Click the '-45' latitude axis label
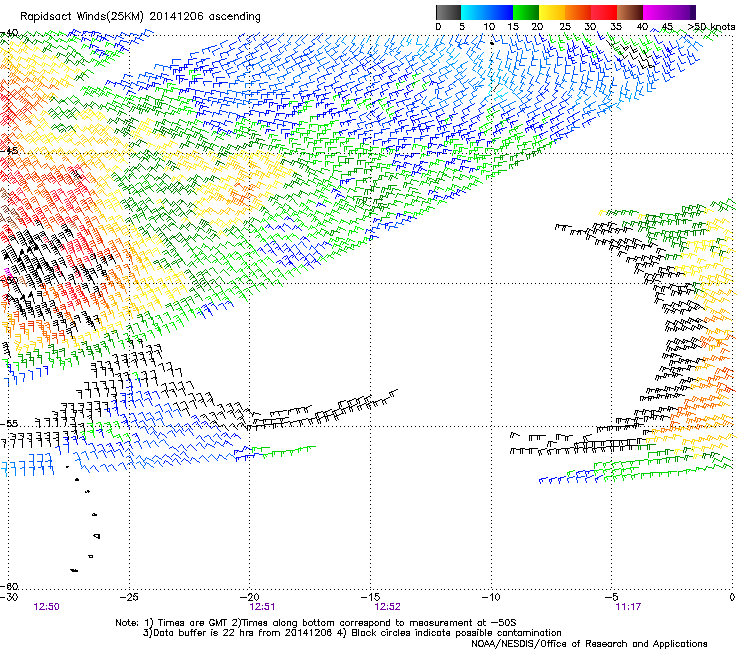 point(9,151)
